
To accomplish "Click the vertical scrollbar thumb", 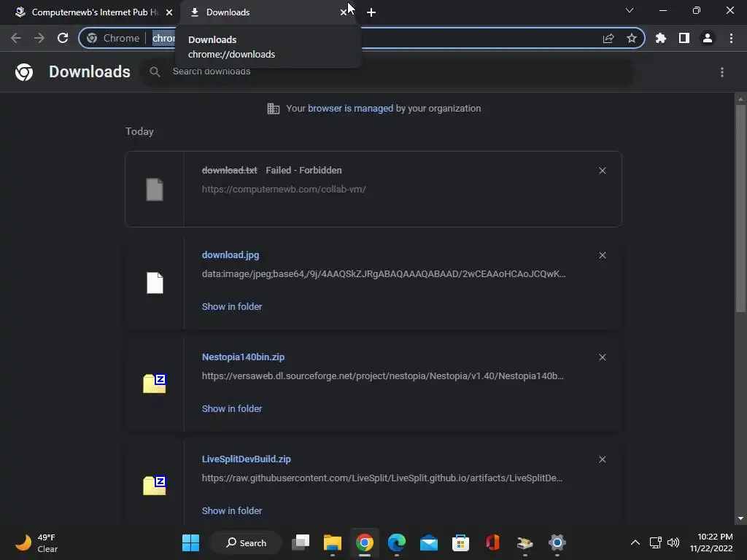I will [x=740, y=209].
